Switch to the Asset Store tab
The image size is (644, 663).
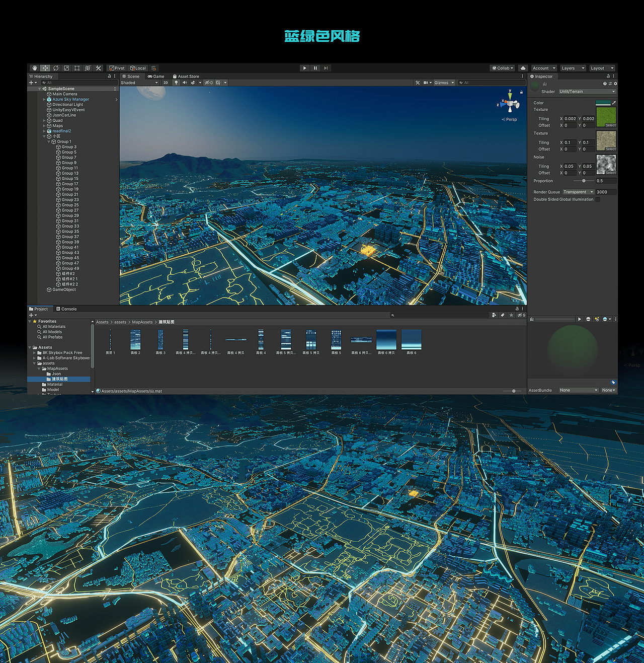coord(186,77)
